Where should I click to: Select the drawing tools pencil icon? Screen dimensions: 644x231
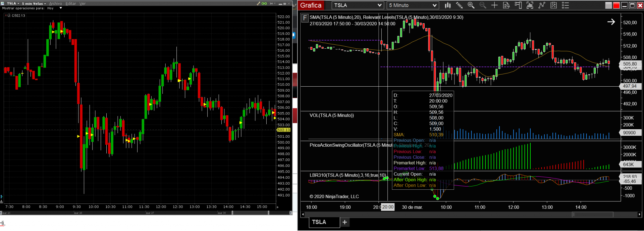coord(459,5)
